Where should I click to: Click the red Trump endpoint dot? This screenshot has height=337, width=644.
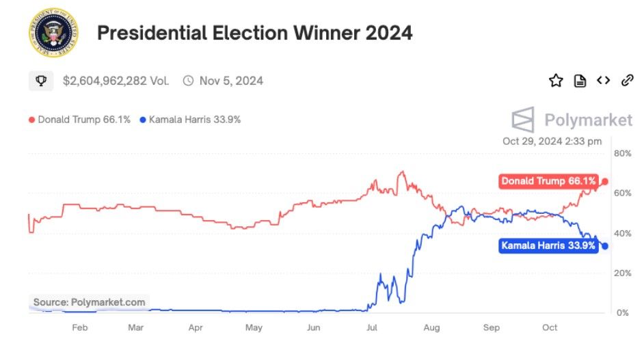point(604,181)
